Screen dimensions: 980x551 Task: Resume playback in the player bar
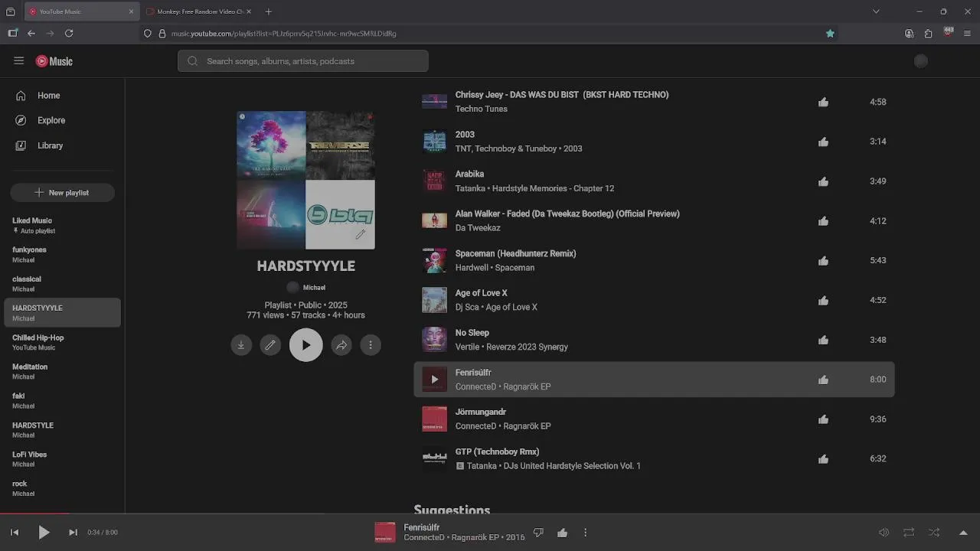44,533
